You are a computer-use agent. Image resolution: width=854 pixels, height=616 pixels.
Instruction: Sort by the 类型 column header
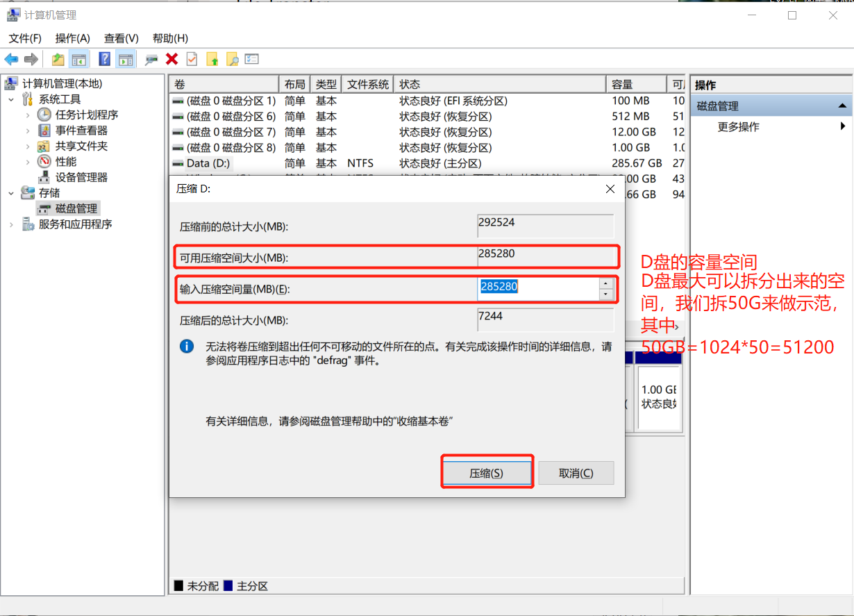(x=326, y=84)
